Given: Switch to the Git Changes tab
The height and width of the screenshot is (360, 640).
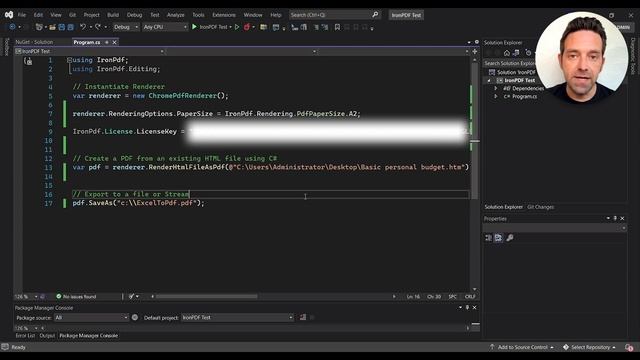Looking at the screenshot, I should point(540,207).
